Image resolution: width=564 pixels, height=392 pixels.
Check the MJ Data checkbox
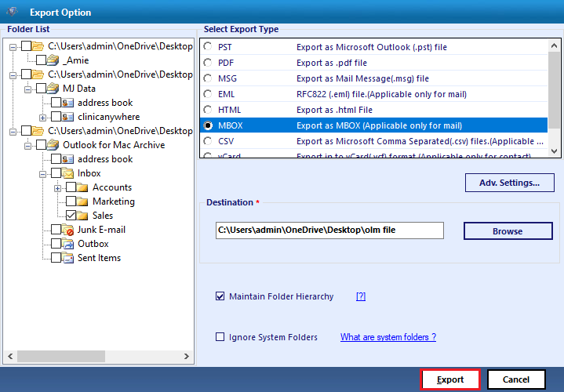pos(41,88)
